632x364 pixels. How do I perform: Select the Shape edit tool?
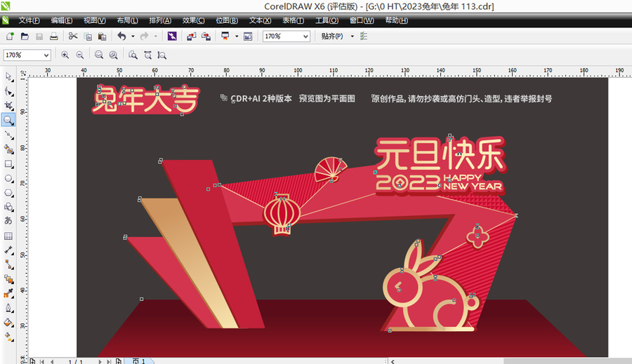(x=8, y=91)
